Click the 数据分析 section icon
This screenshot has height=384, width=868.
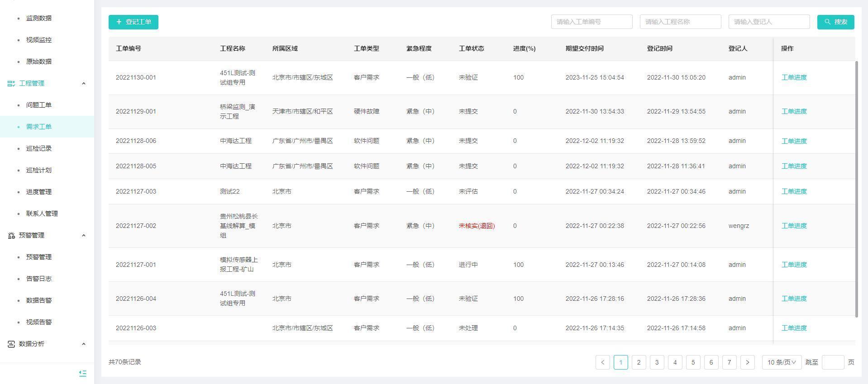(11, 344)
